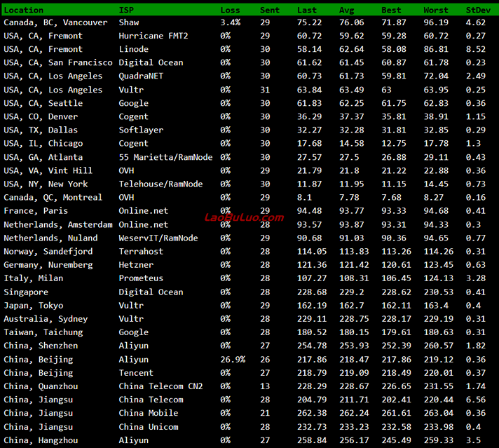Click the Last column header
The image size is (499, 448).
tap(307, 11)
